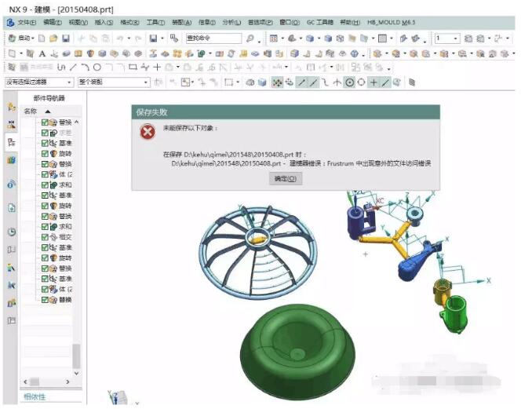Click the Part Navigator sidebar icon

pos(11,142)
